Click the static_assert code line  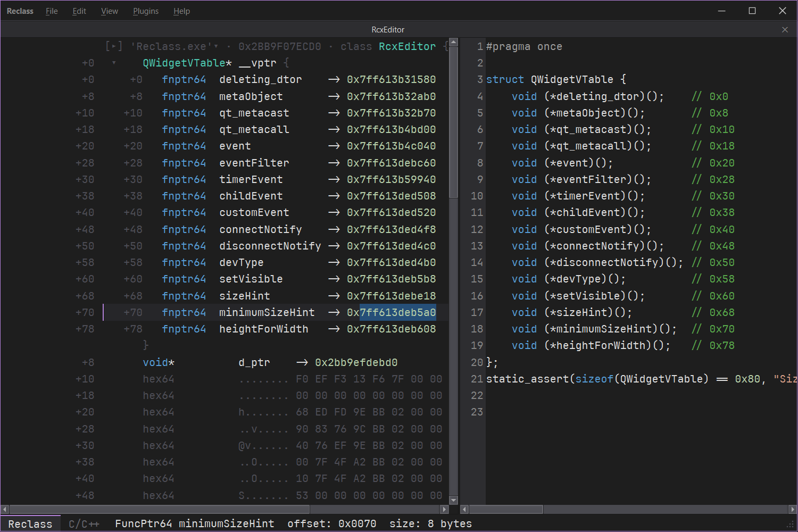pyautogui.click(x=642, y=379)
